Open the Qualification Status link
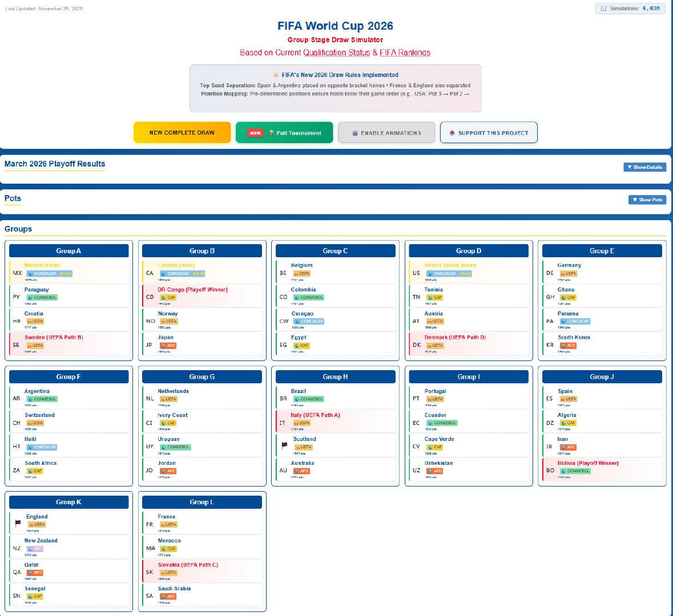This screenshot has height=616, width=673. (337, 52)
